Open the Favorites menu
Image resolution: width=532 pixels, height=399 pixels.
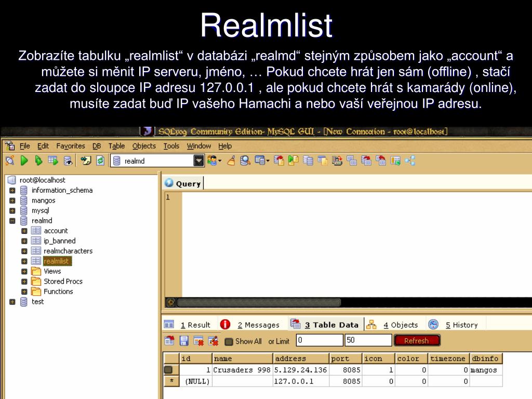pos(71,146)
